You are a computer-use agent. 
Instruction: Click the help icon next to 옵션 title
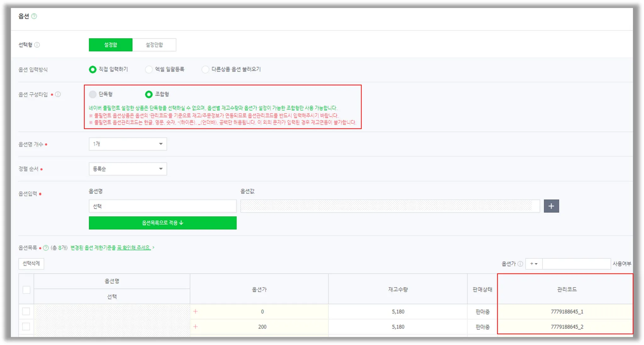pyautogui.click(x=34, y=16)
